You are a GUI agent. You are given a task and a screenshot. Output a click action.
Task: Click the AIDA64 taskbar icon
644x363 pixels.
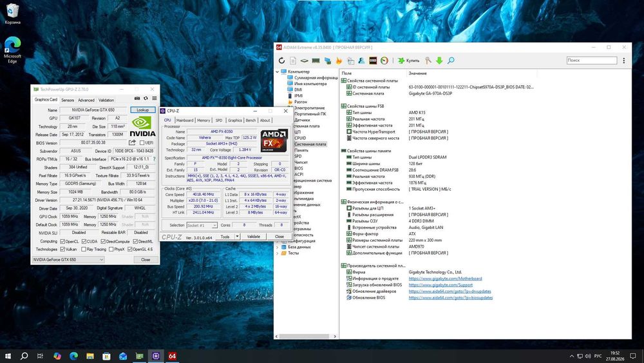pos(172,356)
